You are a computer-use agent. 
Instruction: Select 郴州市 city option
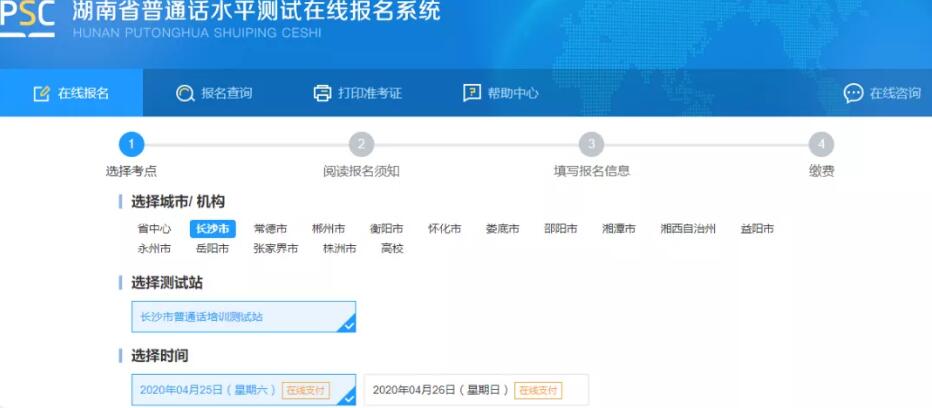click(x=329, y=229)
